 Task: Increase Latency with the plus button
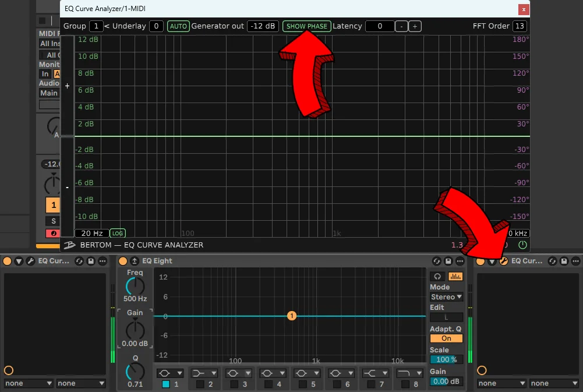[415, 26]
